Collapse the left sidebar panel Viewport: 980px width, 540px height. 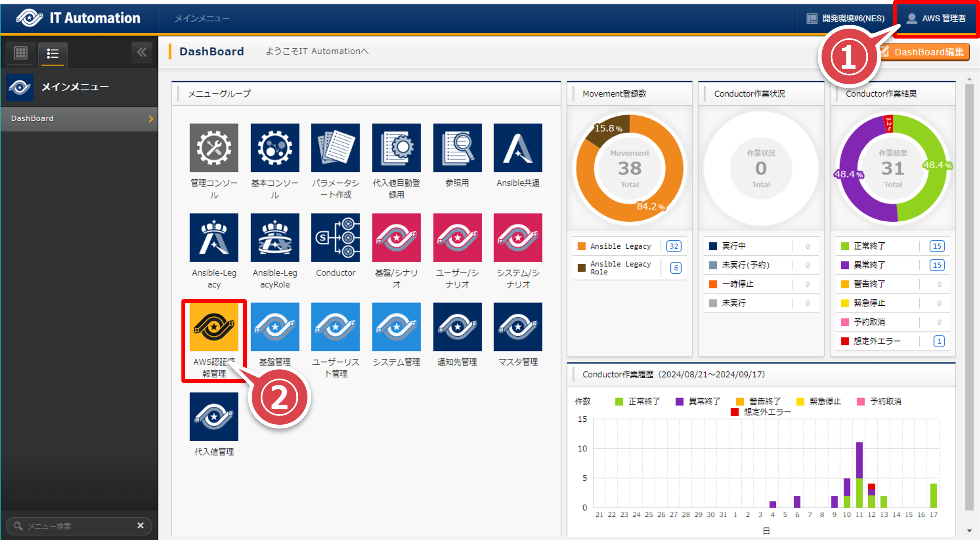[142, 52]
